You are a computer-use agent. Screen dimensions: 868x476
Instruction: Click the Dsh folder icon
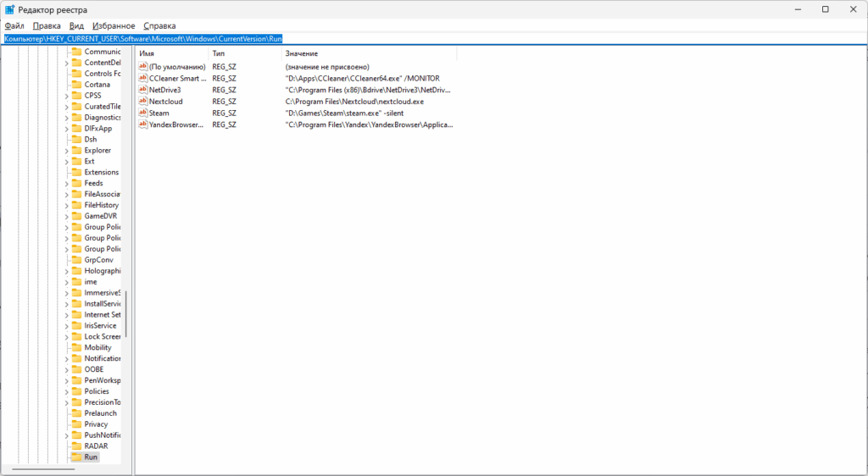[76, 139]
